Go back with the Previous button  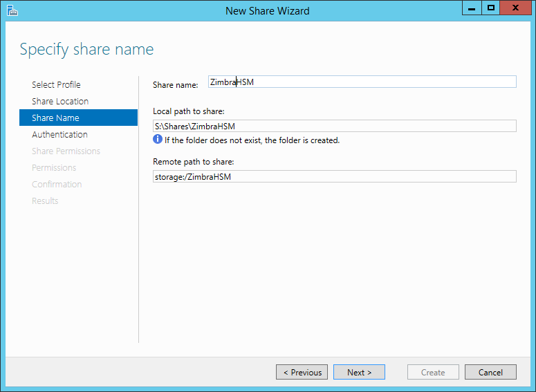pyautogui.click(x=302, y=372)
